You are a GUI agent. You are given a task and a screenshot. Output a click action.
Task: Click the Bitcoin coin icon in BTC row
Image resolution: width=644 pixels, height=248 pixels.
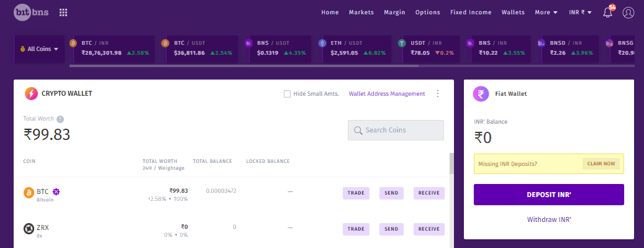tap(29, 193)
